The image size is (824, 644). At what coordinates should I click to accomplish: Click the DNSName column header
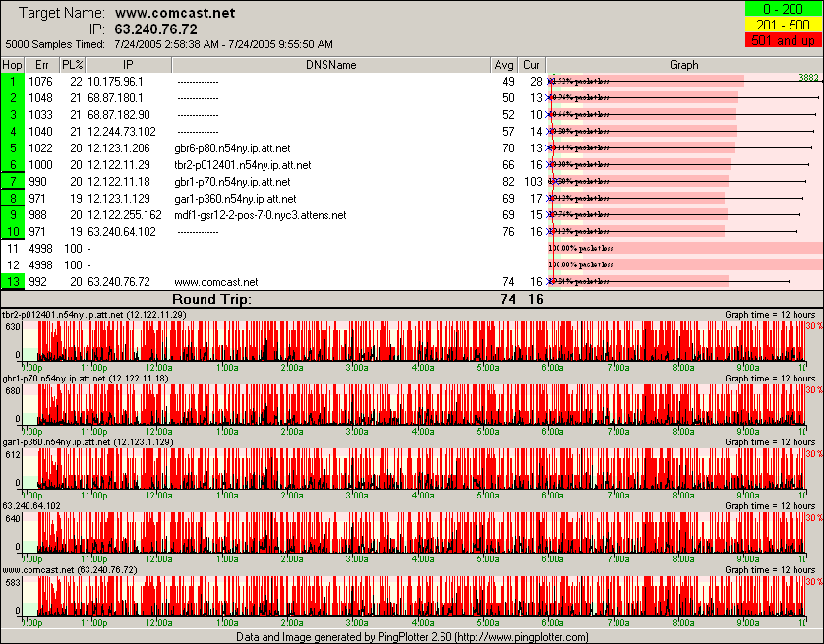tap(330, 65)
